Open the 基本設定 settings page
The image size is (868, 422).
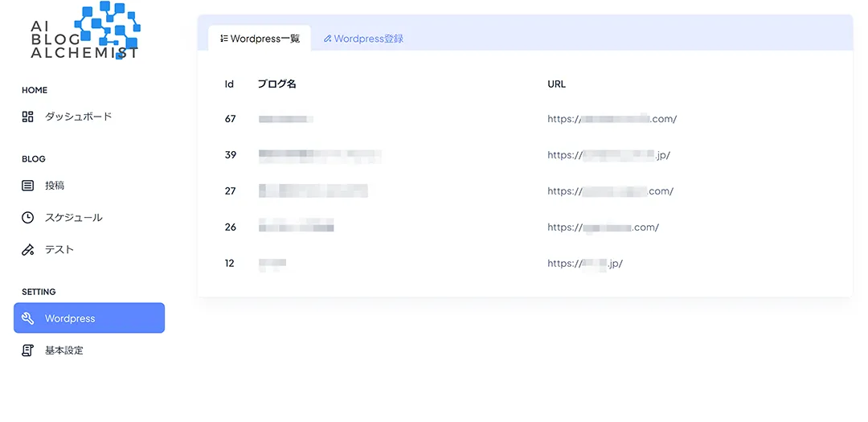tap(63, 350)
